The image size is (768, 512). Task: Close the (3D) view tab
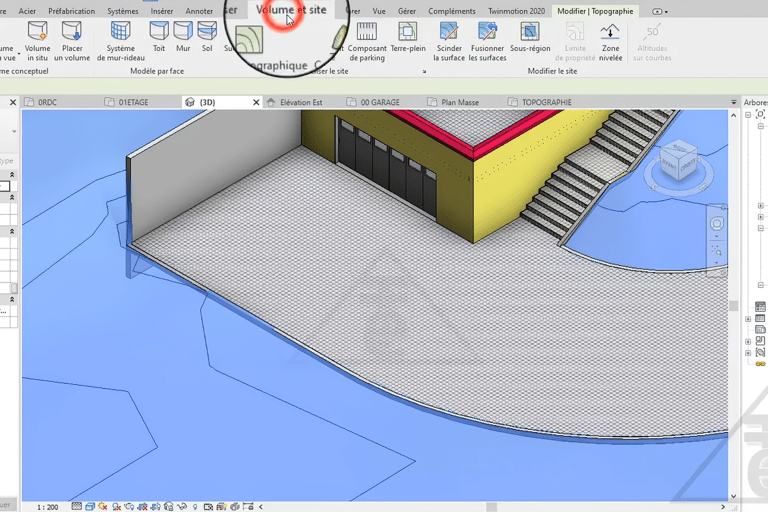point(256,102)
